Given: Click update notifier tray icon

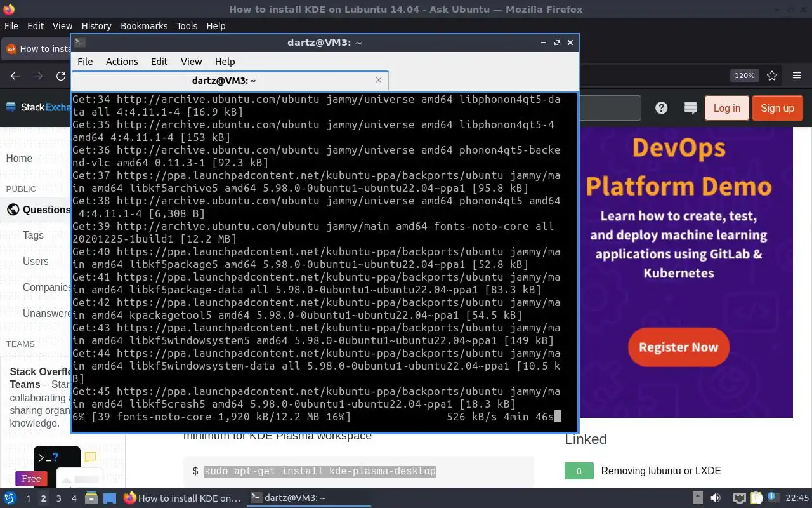Looking at the screenshot, I should coord(772,498).
